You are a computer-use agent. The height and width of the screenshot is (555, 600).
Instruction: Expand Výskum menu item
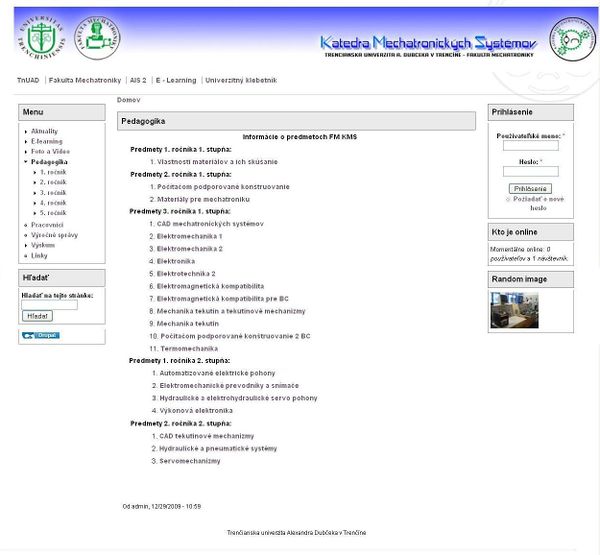[43, 245]
